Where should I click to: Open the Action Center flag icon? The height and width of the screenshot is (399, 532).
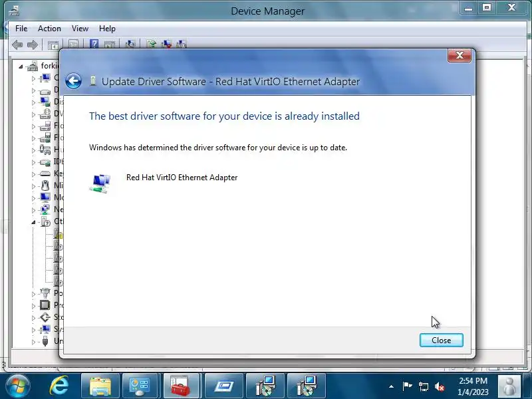(407, 386)
